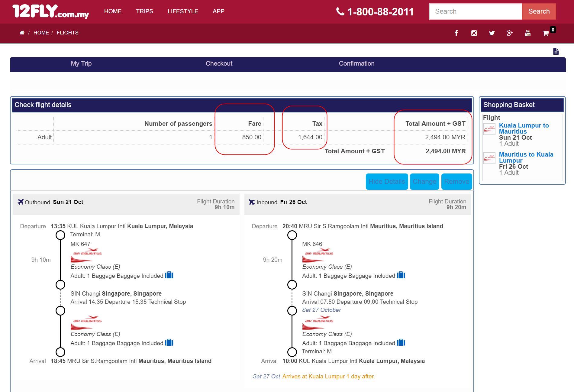Open the Twitter social icon

tap(492, 33)
